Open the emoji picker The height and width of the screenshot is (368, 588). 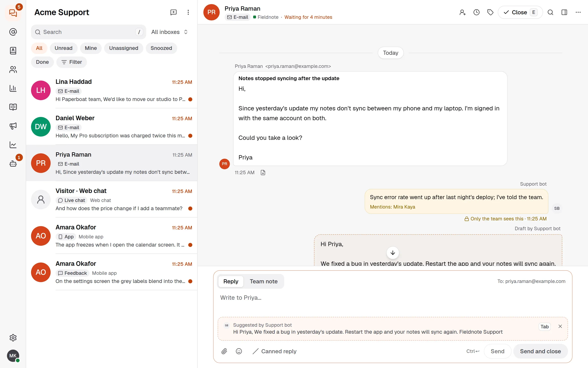click(x=239, y=351)
